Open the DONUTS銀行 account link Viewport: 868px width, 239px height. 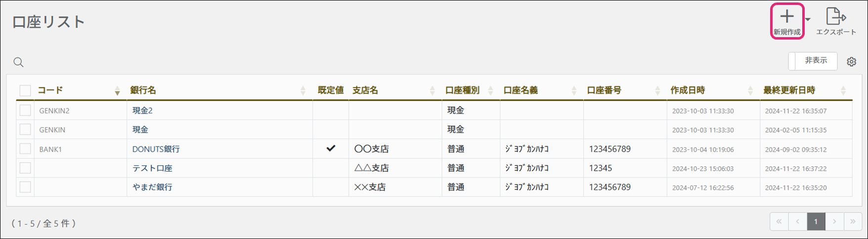(x=156, y=149)
